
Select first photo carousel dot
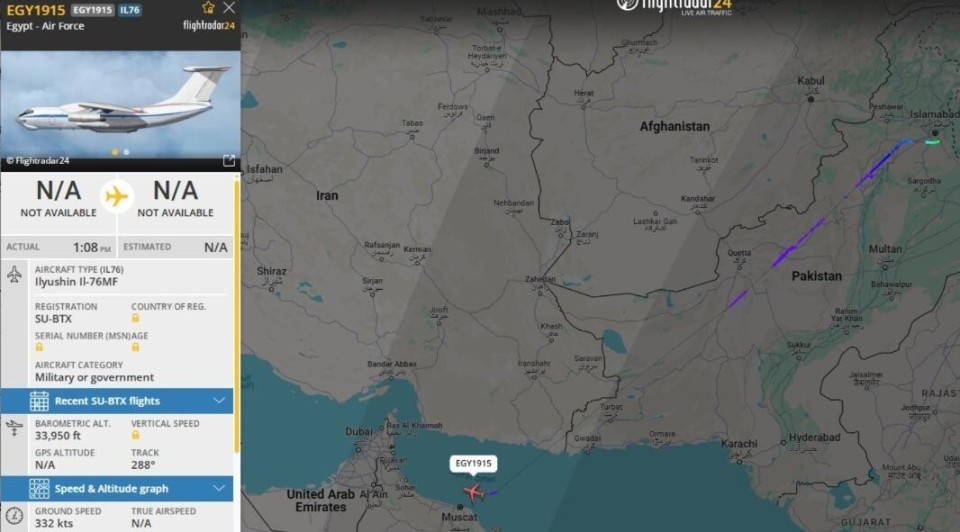pyautogui.click(x=114, y=152)
